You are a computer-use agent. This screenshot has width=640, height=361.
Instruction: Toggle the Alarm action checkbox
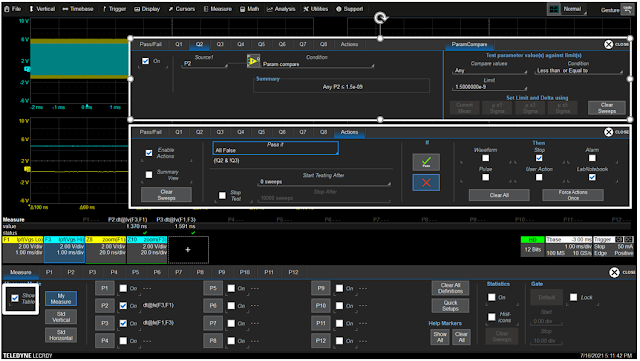[x=592, y=158]
